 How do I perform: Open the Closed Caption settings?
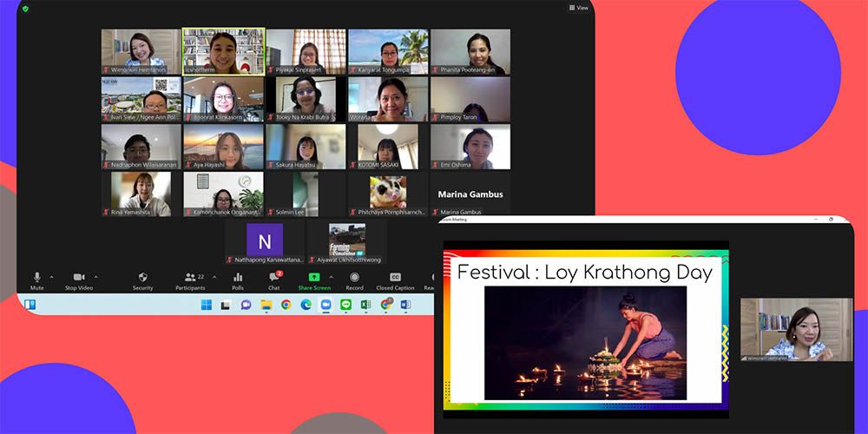point(395,280)
